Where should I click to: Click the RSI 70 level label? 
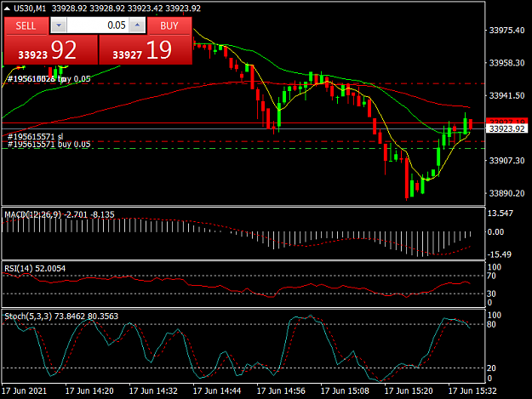point(492,276)
